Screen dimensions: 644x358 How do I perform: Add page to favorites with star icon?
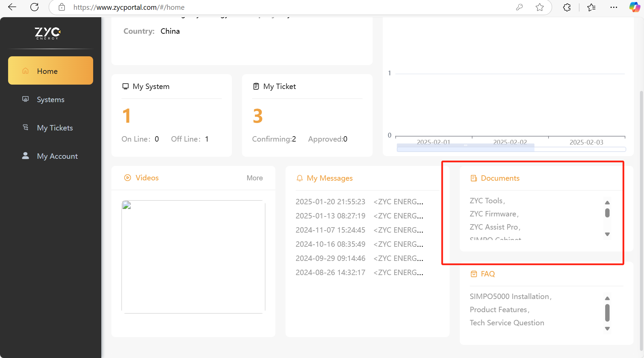click(x=539, y=7)
